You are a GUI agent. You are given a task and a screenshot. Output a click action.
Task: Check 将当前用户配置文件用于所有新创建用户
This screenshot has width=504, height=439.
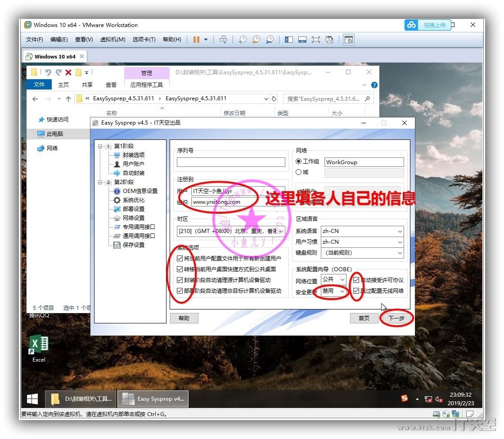pyautogui.click(x=180, y=258)
